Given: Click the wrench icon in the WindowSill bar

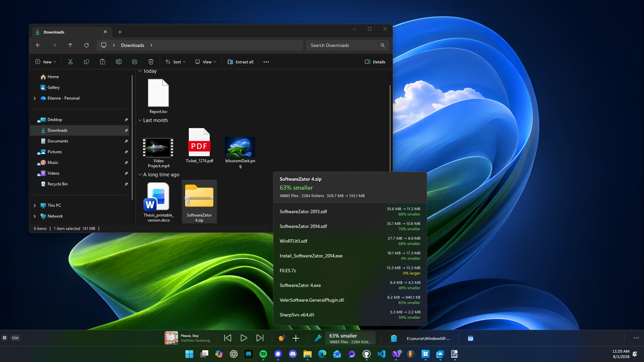Looking at the screenshot, I should click(318, 338).
